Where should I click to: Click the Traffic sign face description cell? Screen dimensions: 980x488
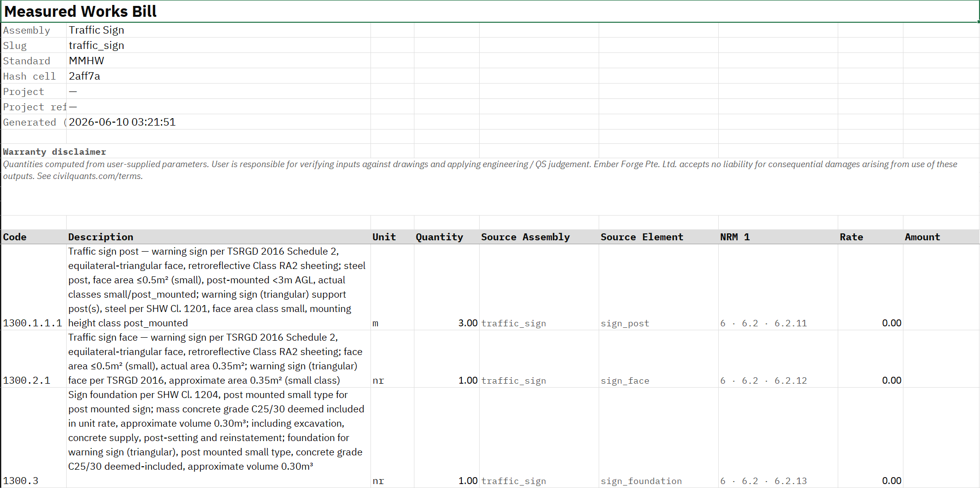(218, 359)
